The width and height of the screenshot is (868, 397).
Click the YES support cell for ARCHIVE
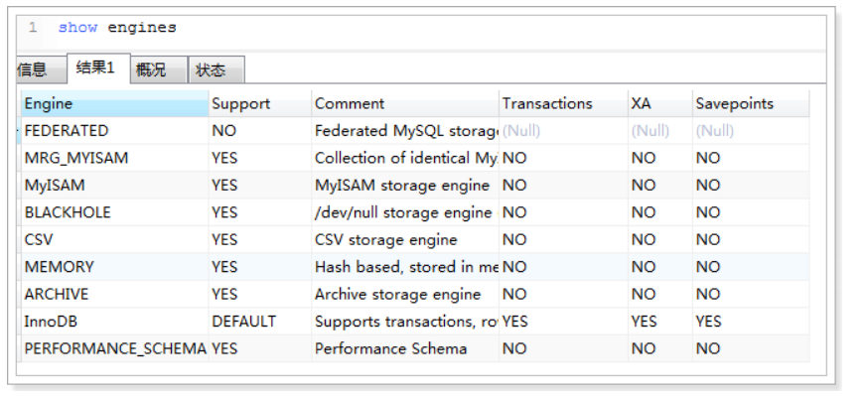pos(260,294)
